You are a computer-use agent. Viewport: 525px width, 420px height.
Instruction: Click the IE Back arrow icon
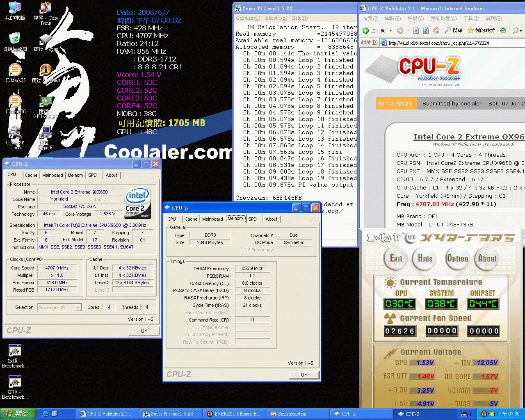tap(366, 30)
